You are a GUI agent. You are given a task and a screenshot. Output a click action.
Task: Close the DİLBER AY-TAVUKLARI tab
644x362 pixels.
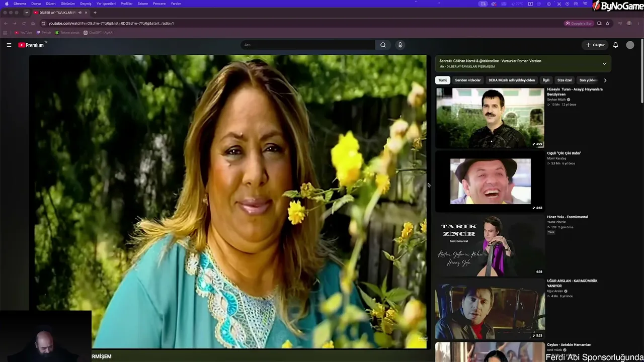[86, 13]
